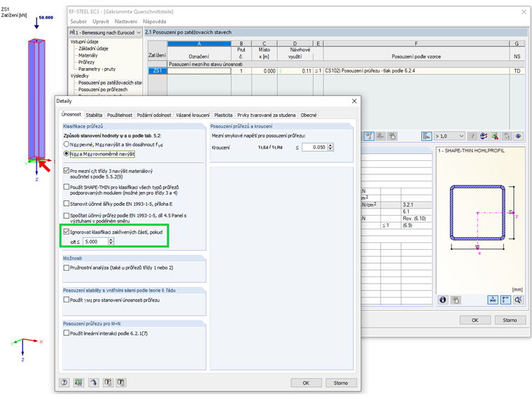Close the Detaily dialog with X

(x=354, y=101)
